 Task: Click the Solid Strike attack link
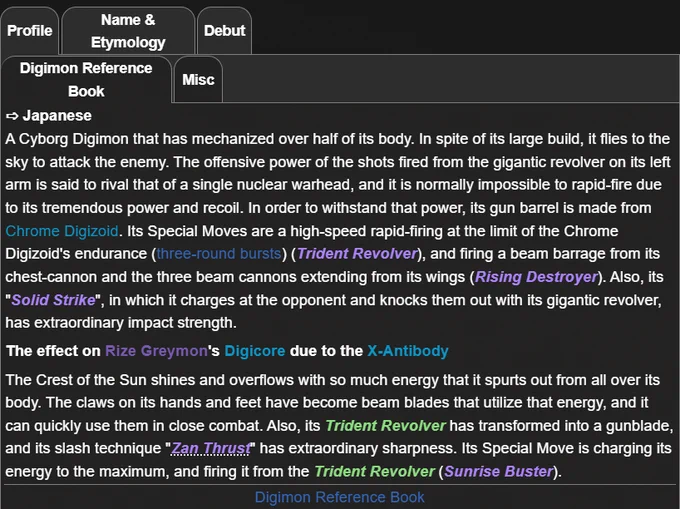coord(53,300)
